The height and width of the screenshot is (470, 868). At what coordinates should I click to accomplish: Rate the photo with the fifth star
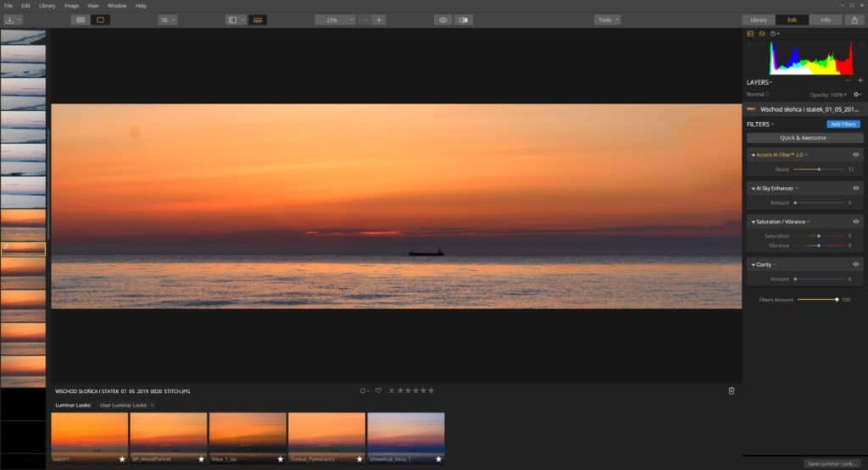click(431, 390)
